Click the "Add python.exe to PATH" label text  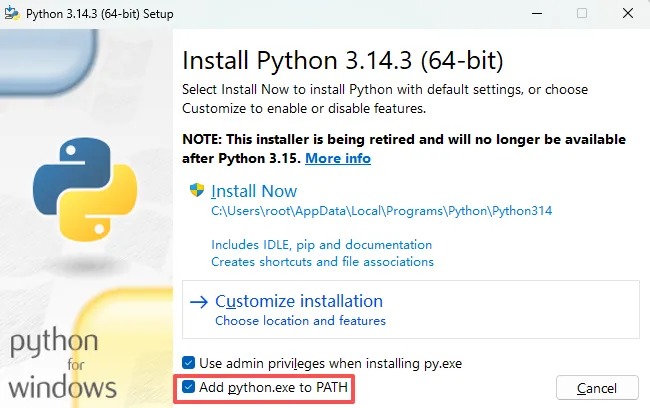pos(274,386)
